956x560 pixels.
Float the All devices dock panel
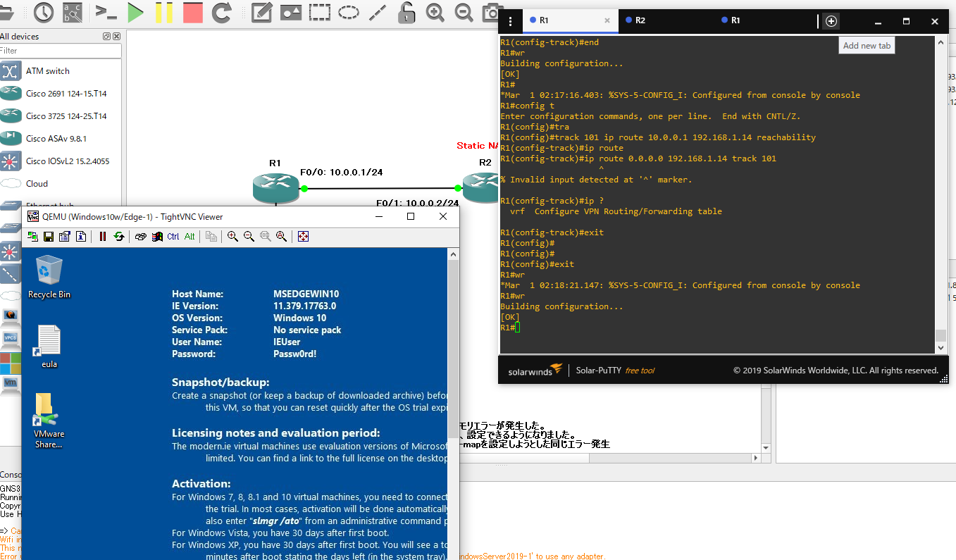(106, 36)
